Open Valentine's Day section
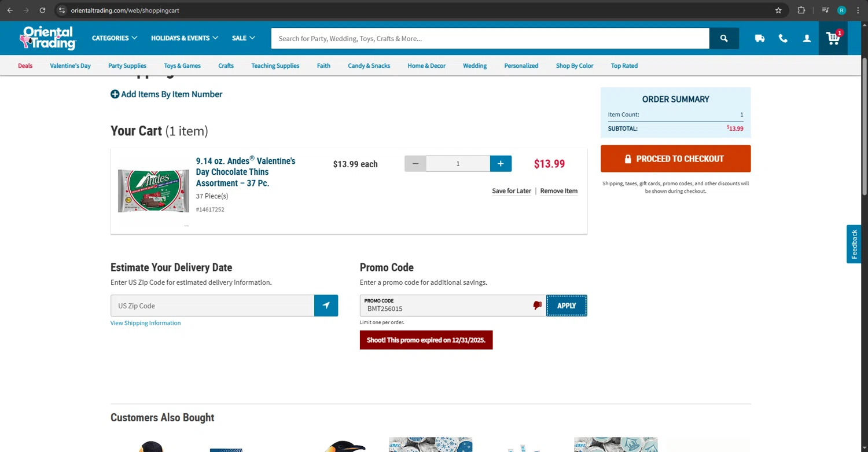Image resolution: width=868 pixels, height=452 pixels. point(70,65)
